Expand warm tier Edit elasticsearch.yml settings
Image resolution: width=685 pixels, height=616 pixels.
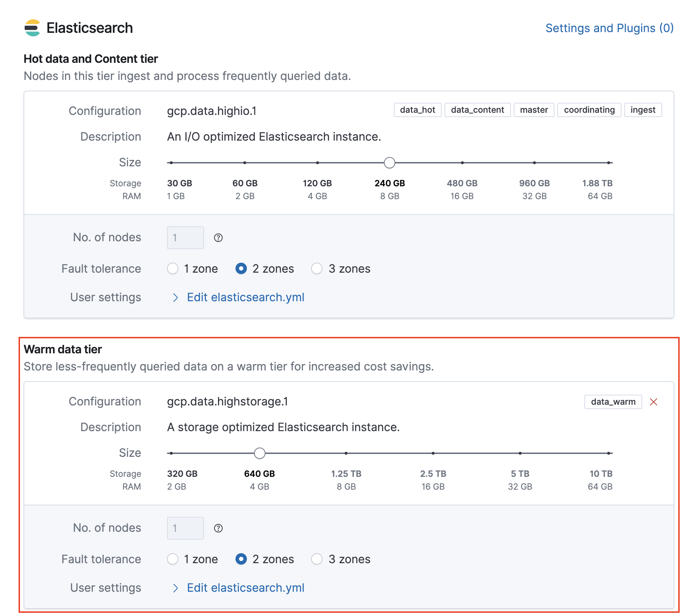click(245, 588)
